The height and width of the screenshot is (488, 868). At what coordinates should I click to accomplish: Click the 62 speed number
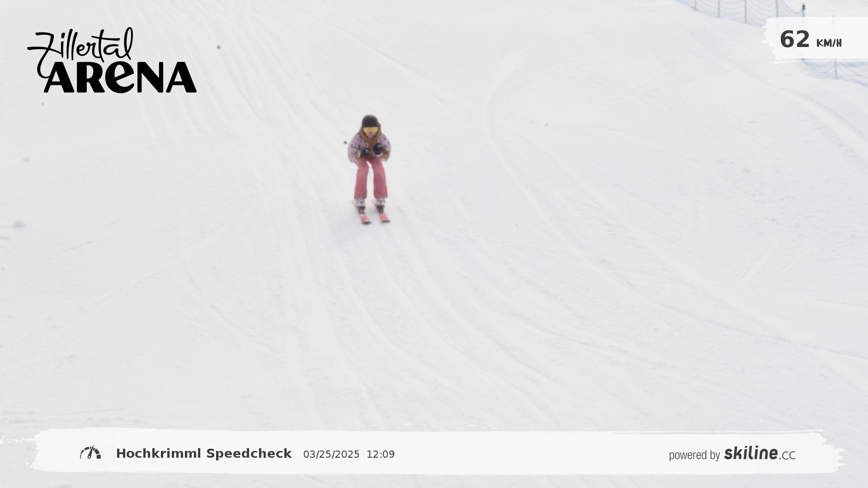tap(795, 39)
